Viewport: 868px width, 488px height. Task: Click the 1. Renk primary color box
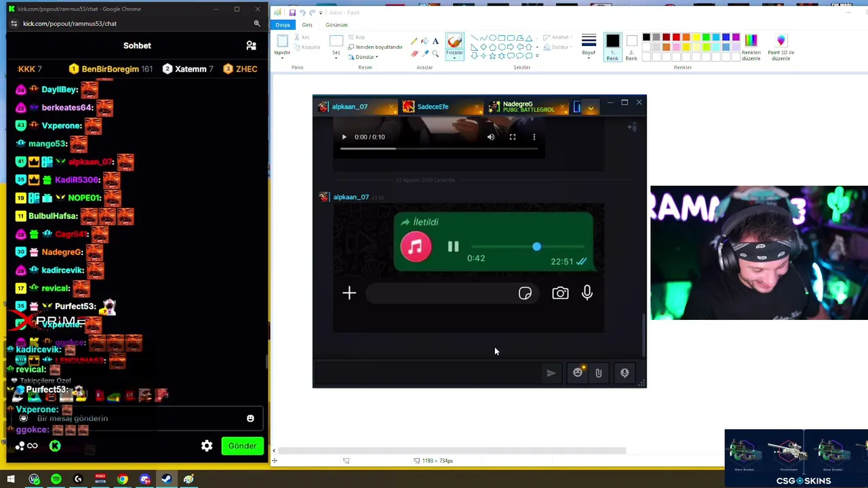612,47
